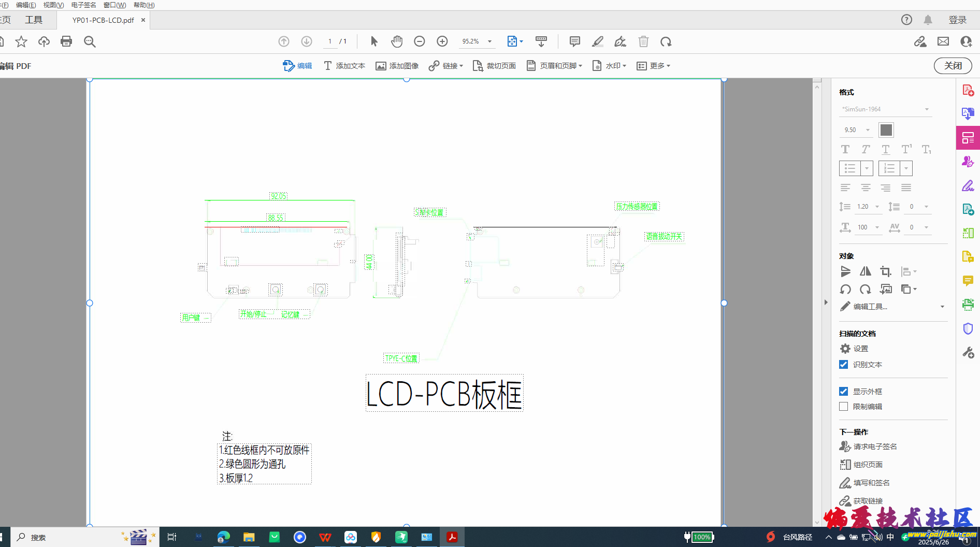Click the add comment note icon
980x547 pixels.
pyautogui.click(x=574, y=41)
